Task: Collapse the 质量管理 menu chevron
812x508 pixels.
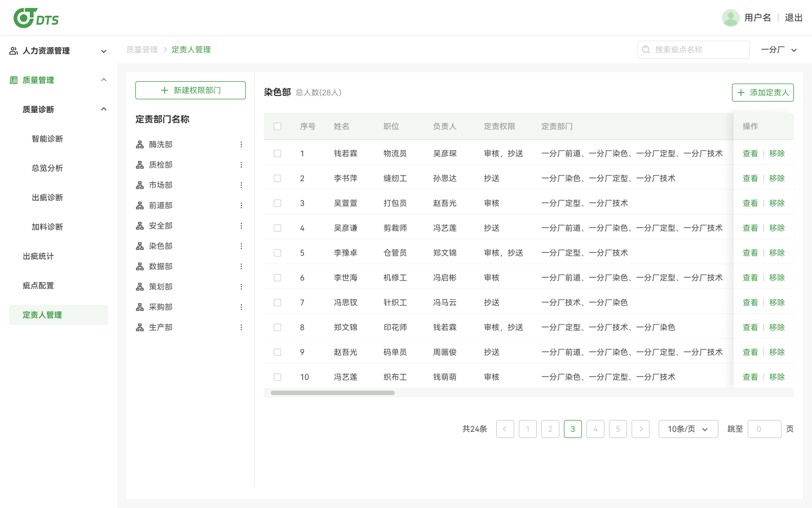Action: click(104, 80)
